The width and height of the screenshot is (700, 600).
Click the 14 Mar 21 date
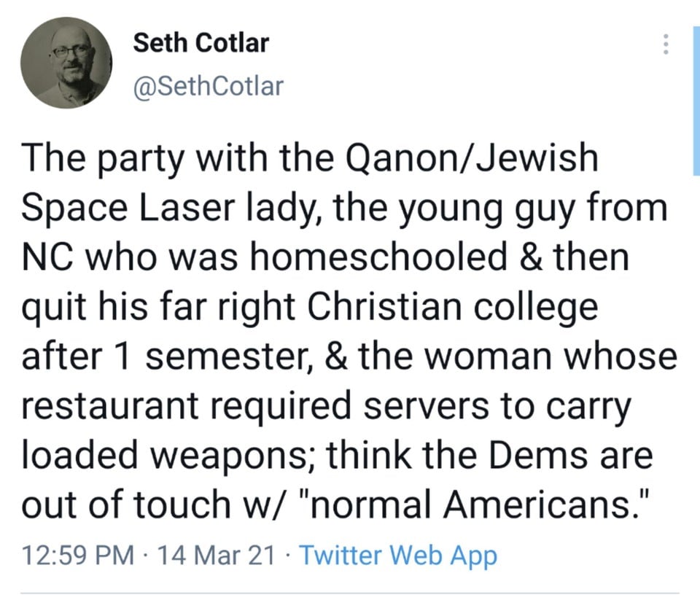coord(217,556)
